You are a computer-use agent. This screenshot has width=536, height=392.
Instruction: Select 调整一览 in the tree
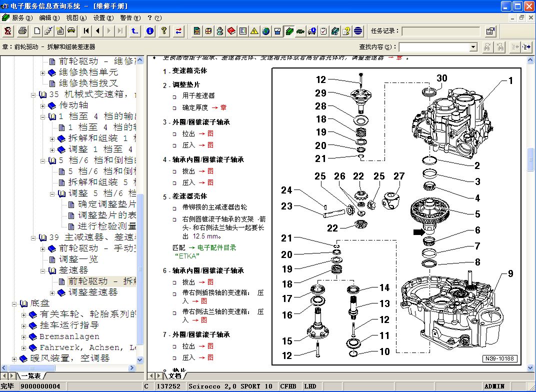pyautogui.click(x=78, y=259)
